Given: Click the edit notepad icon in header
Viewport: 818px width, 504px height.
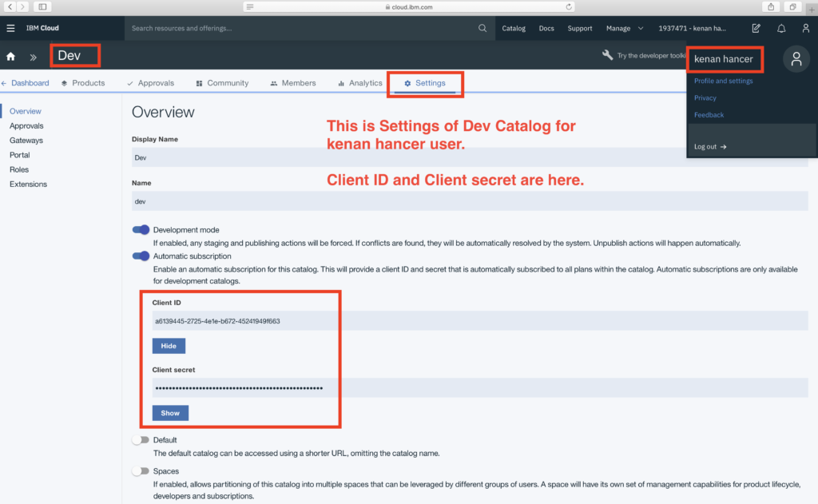Looking at the screenshot, I should coord(756,28).
